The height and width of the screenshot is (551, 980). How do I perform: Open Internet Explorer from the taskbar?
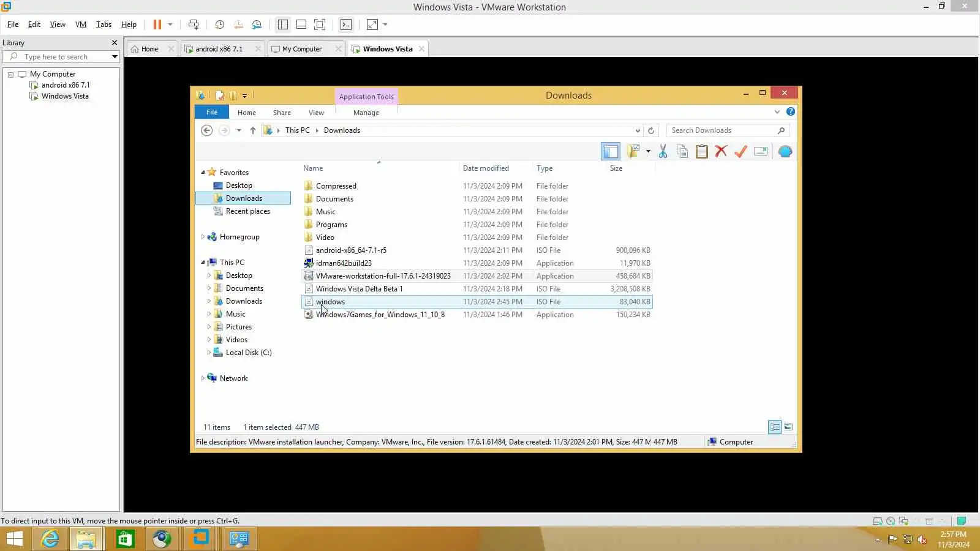point(50,539)
